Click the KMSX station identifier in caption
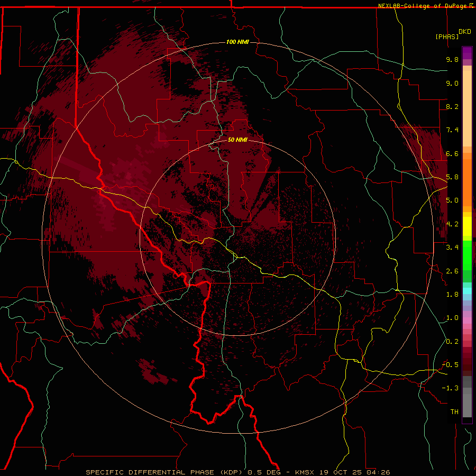 (305, 472)
